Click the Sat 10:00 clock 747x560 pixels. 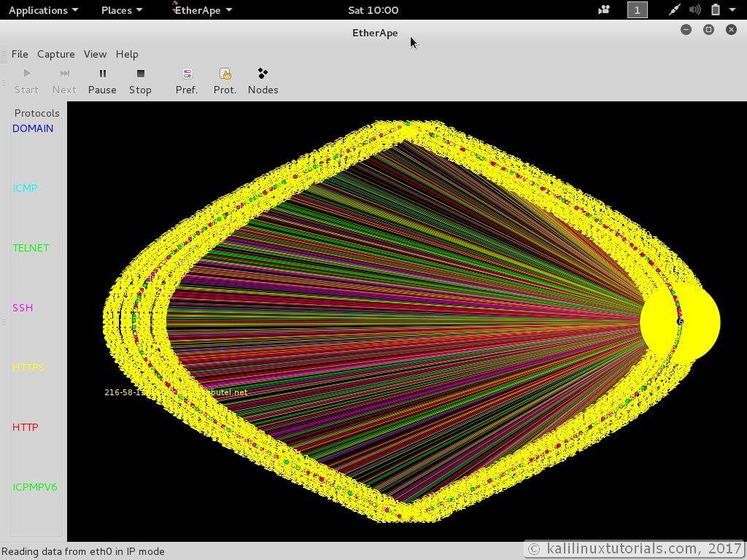pyautogui.click(x=373, y=10)
